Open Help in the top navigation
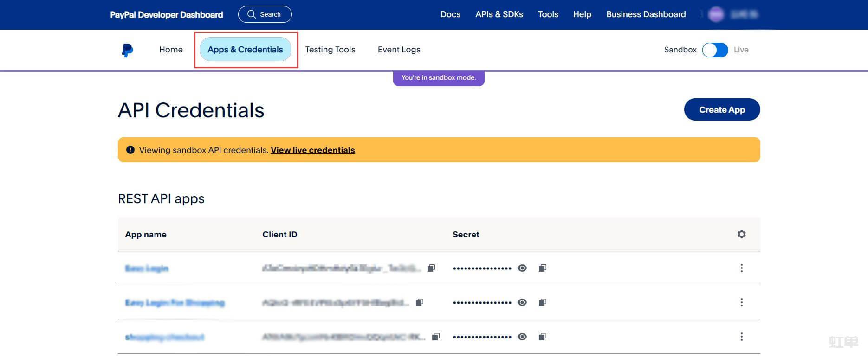Screen dimensions: 868x357 (582, 14)
